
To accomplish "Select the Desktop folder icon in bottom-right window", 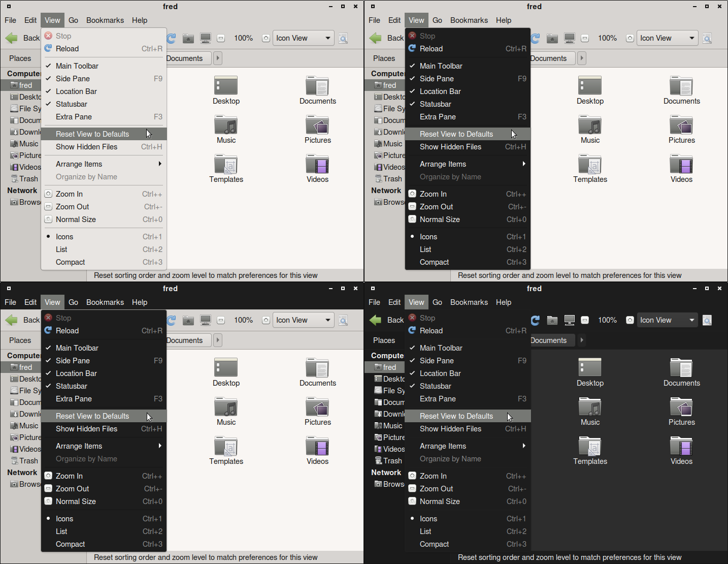I will click(x=590, y=367).
